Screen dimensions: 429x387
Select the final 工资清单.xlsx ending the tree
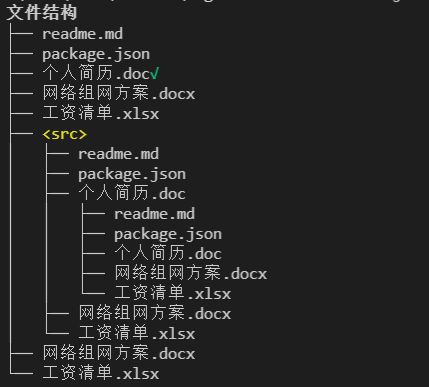(101, 373)
